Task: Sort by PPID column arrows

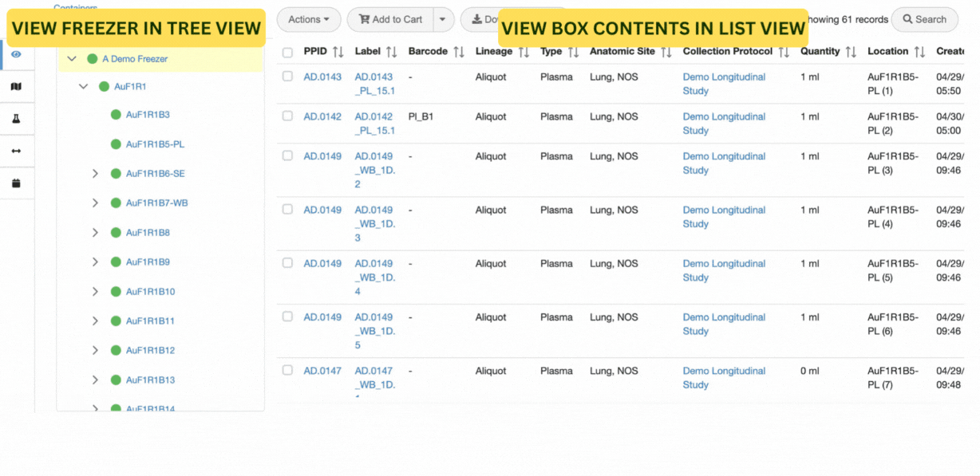Action: pyautogui.click(x=338, y=52)
